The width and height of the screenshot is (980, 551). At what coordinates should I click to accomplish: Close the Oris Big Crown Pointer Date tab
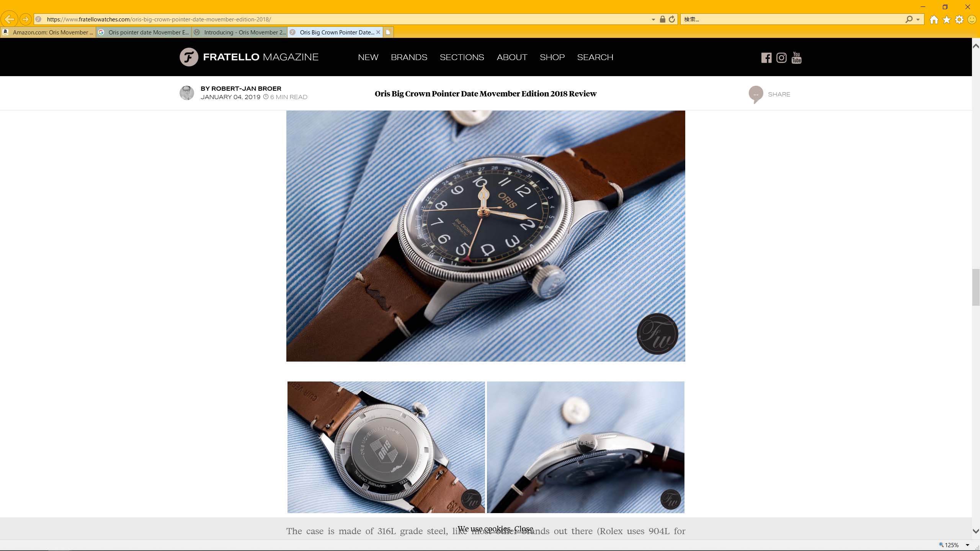pyautogui.click(x=378, y=33)
